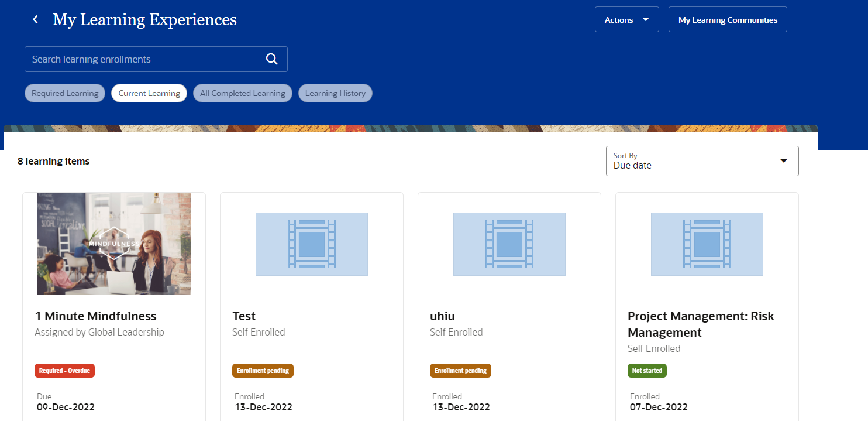The image size is (868, 421).
Task: Open My Learning Communities
Action: point(728,20)
